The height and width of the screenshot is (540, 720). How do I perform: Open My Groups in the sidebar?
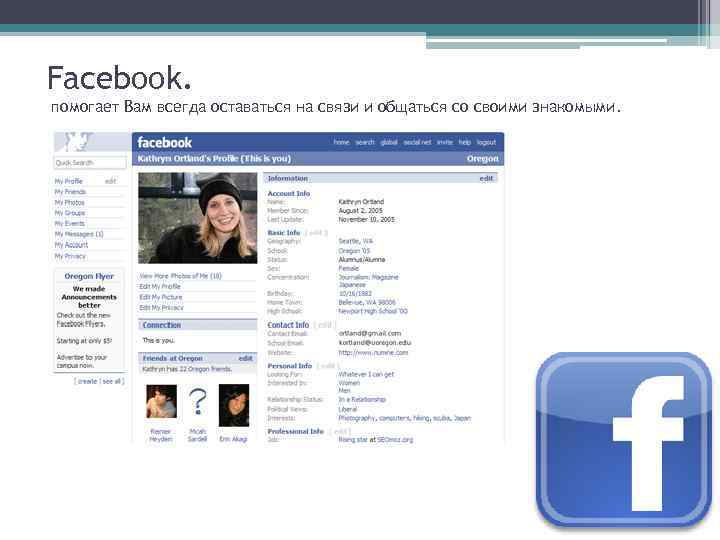pyautogui.click(x=70, y=213)
